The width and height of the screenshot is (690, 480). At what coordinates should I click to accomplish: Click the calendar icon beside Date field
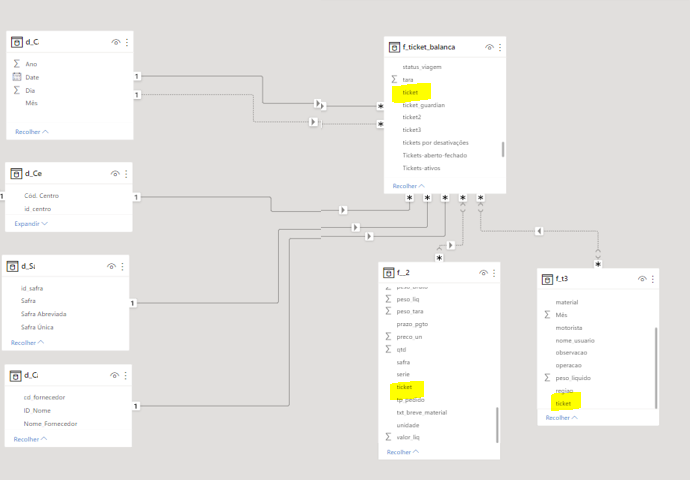17,77
